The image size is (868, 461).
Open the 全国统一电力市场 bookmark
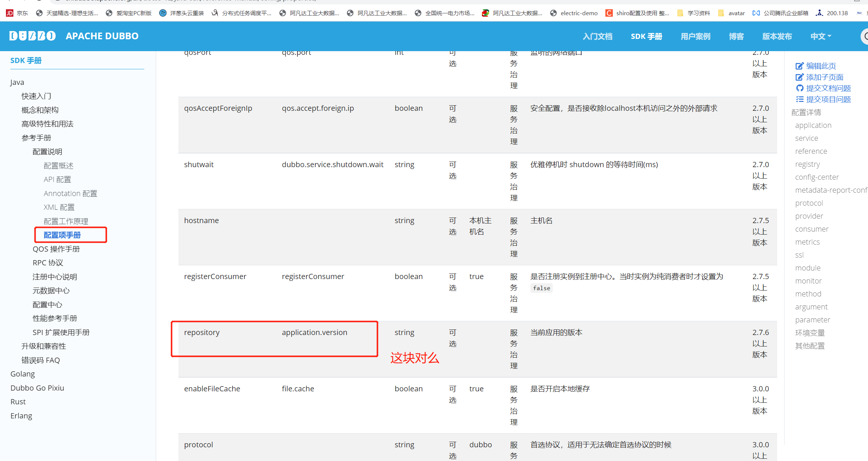point(444,13)
